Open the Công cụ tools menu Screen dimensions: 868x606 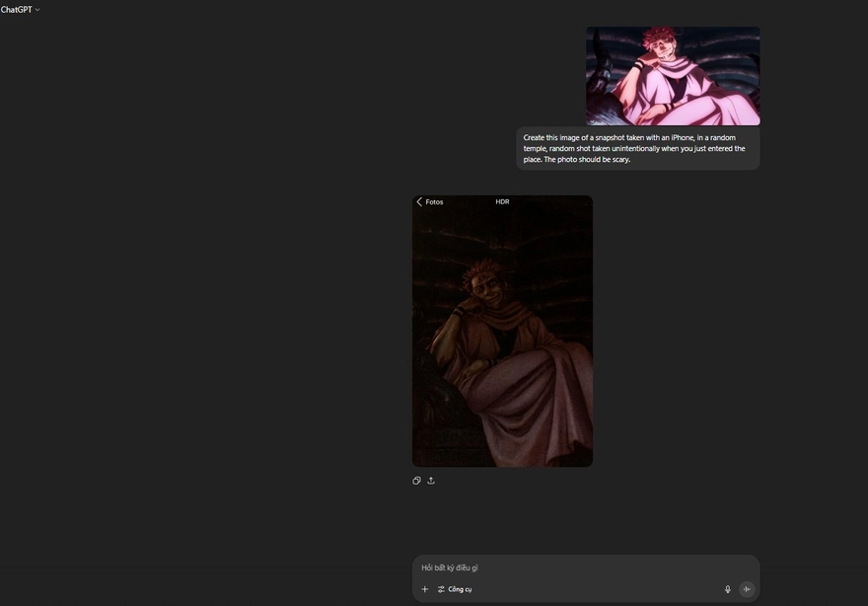click(460, 589)
